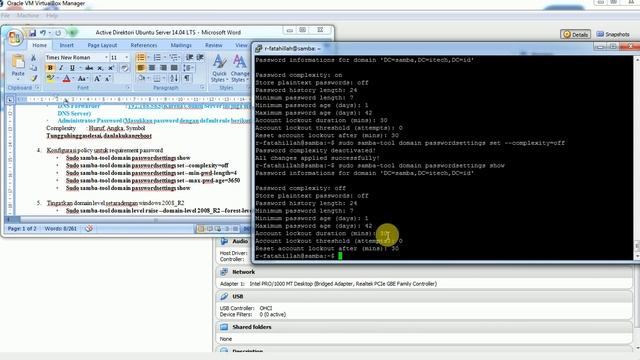The image size is (640, 360).
Task: Toggle Strikethrough formatting
Action: pyautogui.click(x=89, y=68)
